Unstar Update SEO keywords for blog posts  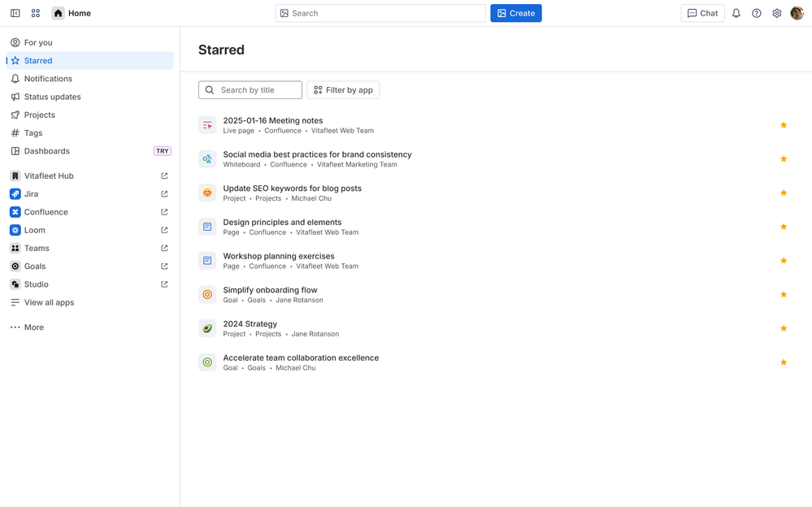(784, 193)
